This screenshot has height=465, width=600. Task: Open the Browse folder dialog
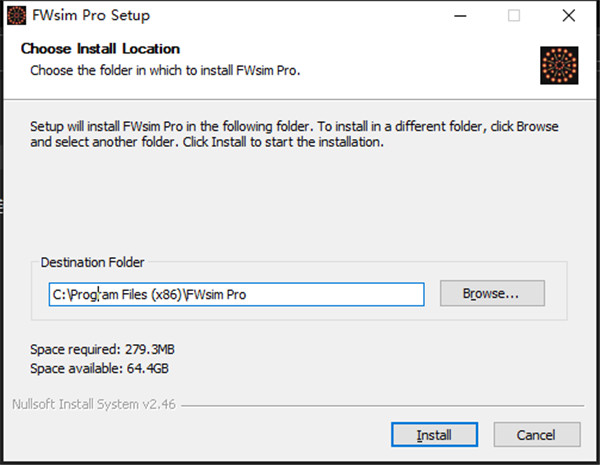pyautogui.click(x=491, y=294)
